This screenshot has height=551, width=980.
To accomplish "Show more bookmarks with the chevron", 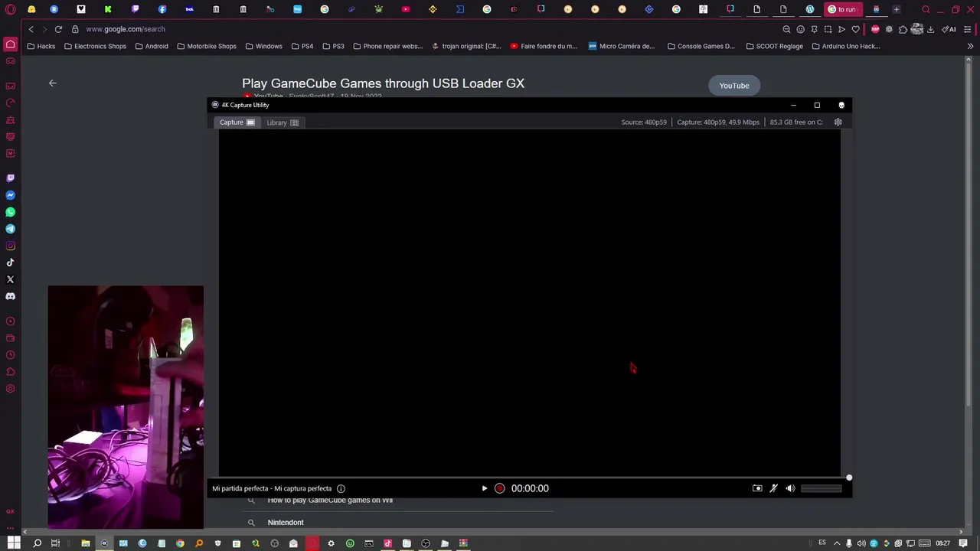I will pos(970,46).
